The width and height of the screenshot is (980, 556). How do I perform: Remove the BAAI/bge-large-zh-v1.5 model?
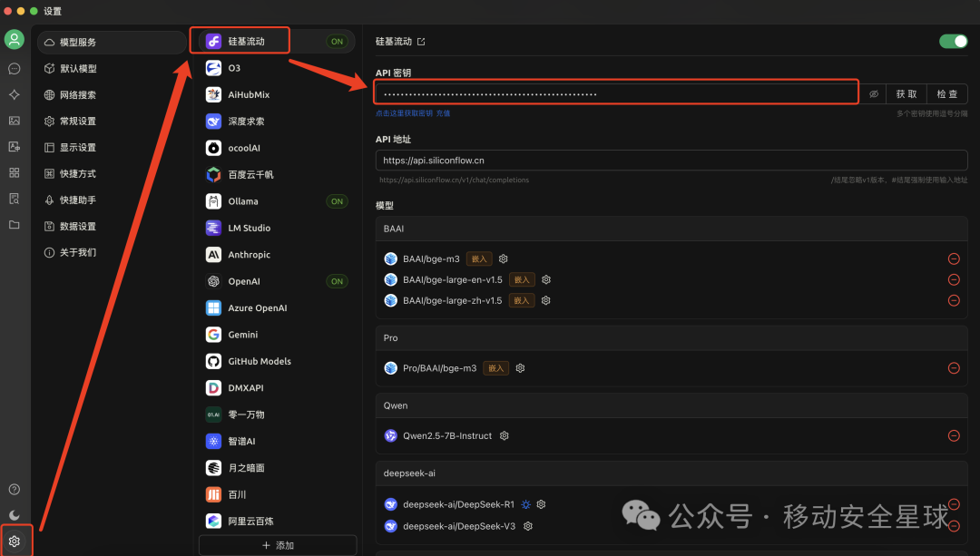(954, 300)
